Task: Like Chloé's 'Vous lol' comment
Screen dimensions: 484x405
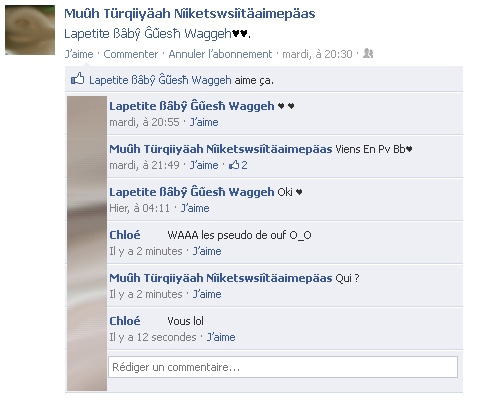Action: 221,337
